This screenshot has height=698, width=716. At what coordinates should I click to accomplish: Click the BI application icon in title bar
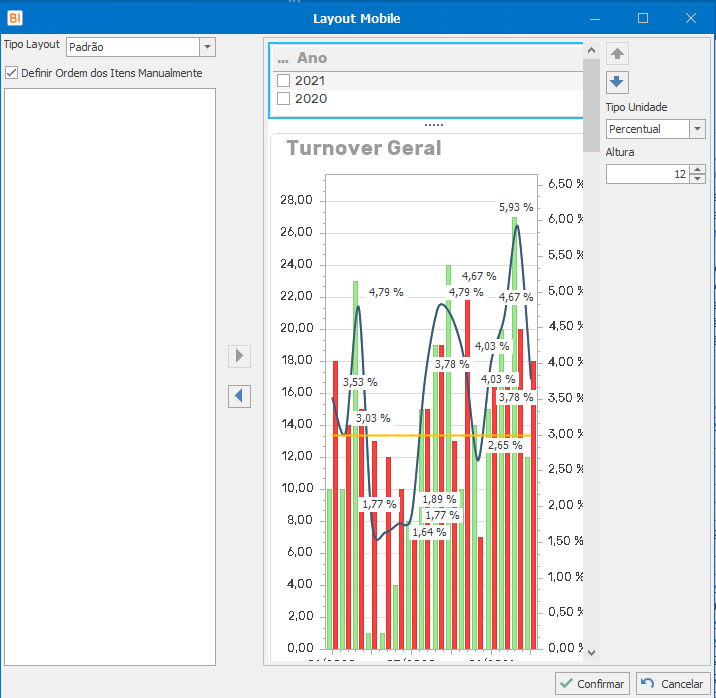pyautogui.click(x=14, y=18)
